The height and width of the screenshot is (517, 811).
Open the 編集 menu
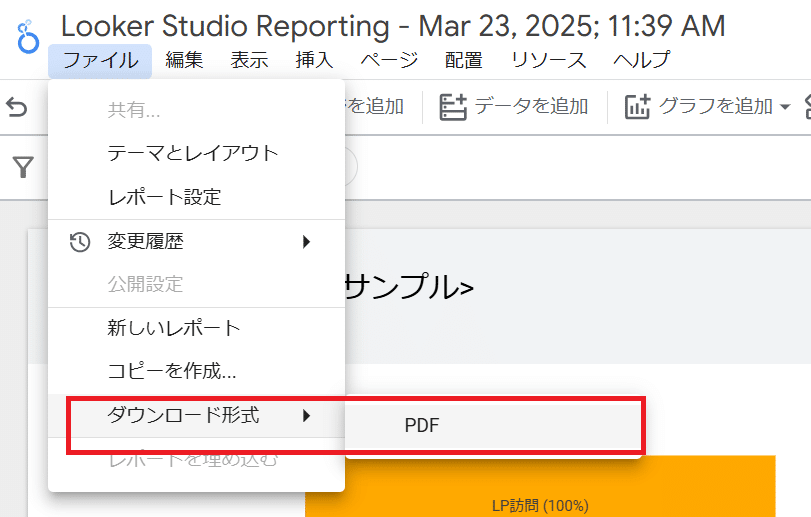(x=184, y=60)
